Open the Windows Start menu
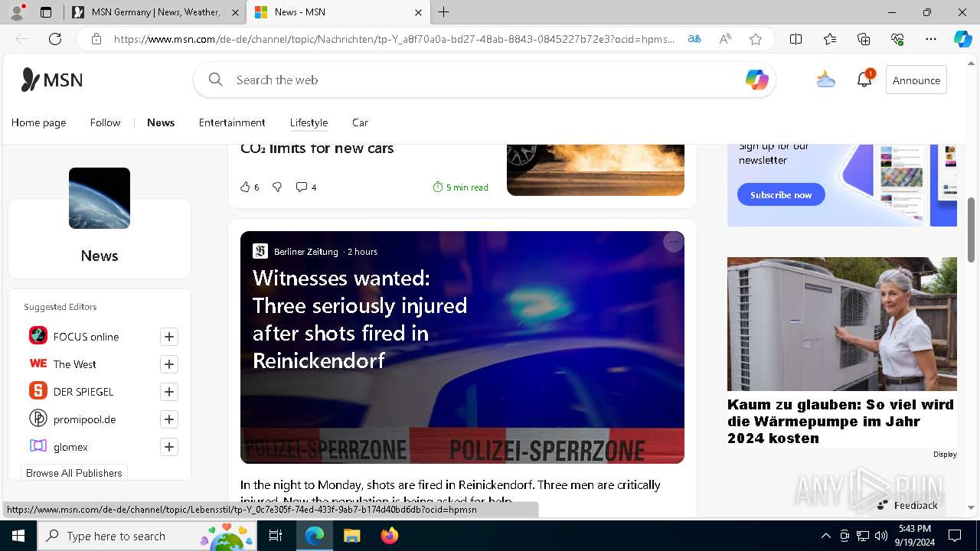 [x=18, y=536]
